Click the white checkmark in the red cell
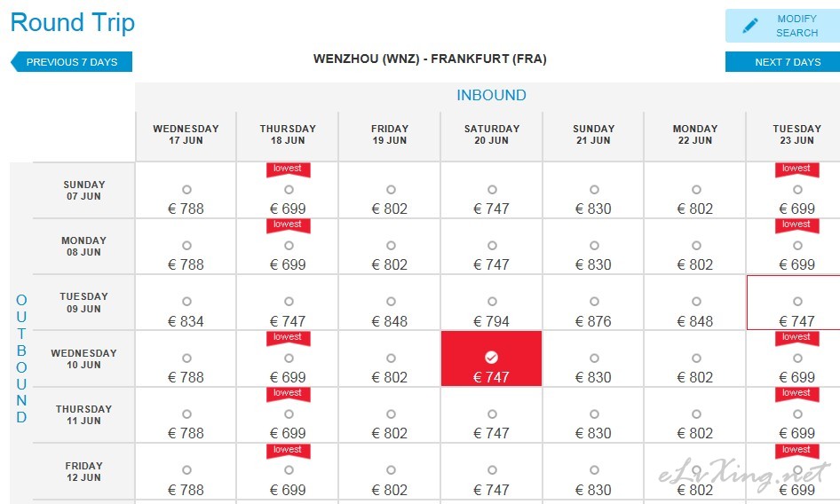 pos(491,357)
